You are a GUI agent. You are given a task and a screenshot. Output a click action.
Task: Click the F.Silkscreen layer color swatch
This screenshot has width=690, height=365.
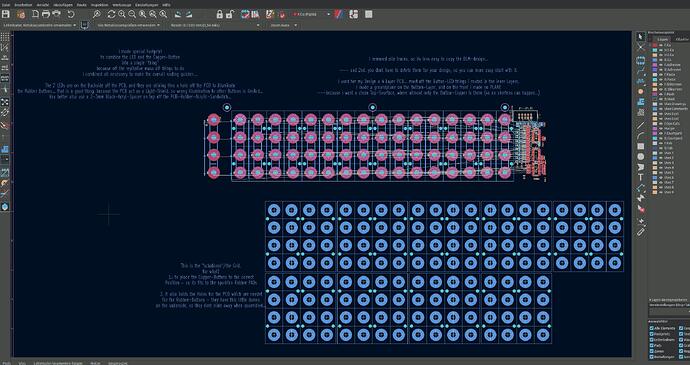click(x=655, y=84)
